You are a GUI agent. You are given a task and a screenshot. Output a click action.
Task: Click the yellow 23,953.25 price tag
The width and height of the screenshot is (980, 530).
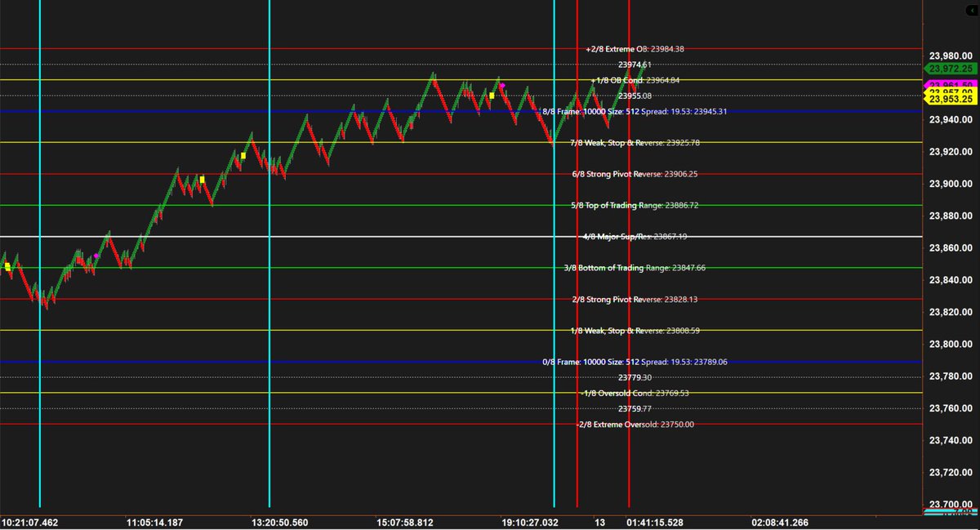[949, 99]
